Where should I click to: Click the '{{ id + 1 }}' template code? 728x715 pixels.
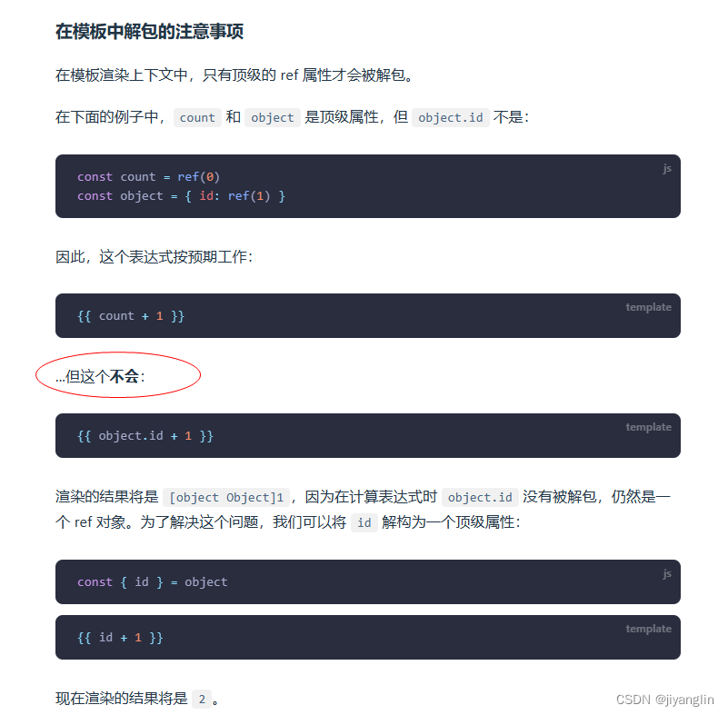coord(120,638)
